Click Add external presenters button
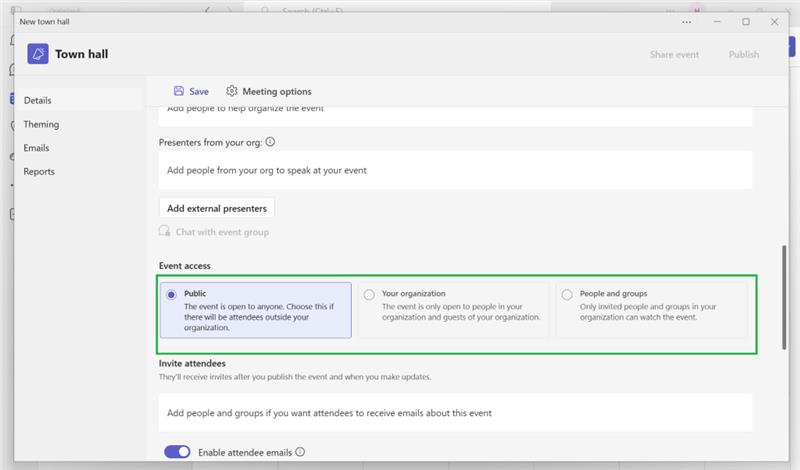Screen dimensions: 800x470 coord(217,208)
